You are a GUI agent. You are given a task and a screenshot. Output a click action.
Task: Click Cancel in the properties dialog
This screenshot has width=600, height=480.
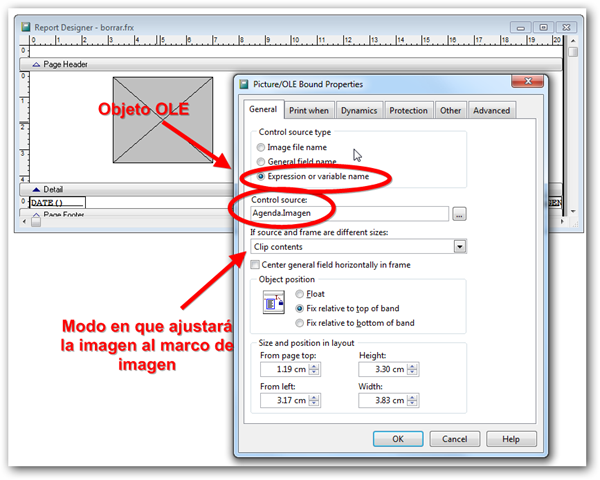455,439
